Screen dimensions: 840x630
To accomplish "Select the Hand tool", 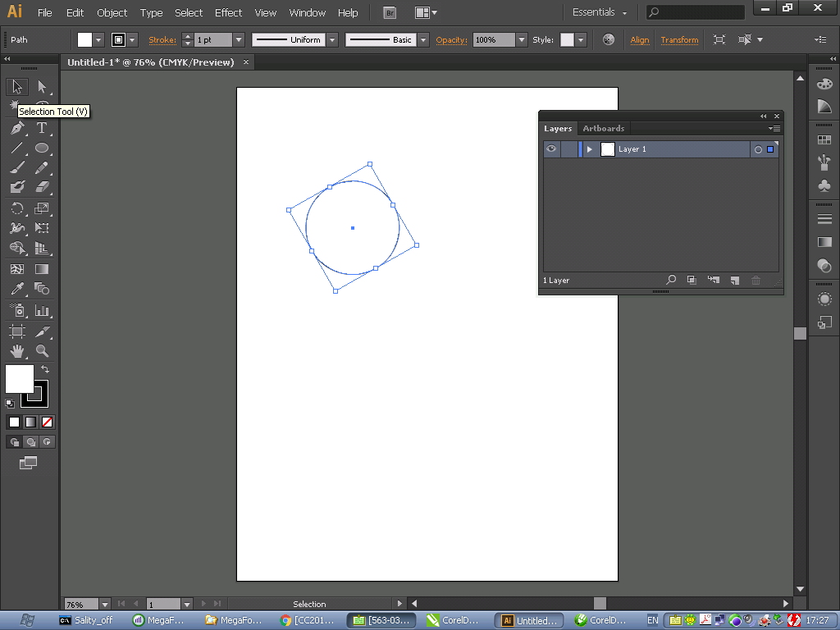I will tap(17, 351).
